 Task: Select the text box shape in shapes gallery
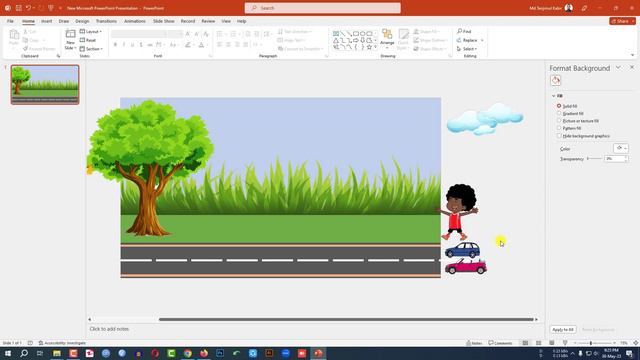point(336,33)
